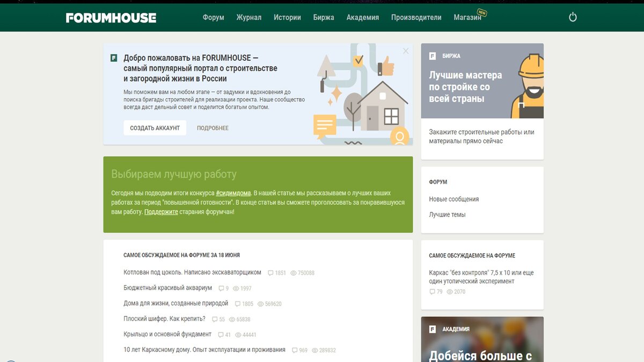Click views icon for Котлован под цоколь
This screenshot has width=644, height=362.
(x=294, y=273)
